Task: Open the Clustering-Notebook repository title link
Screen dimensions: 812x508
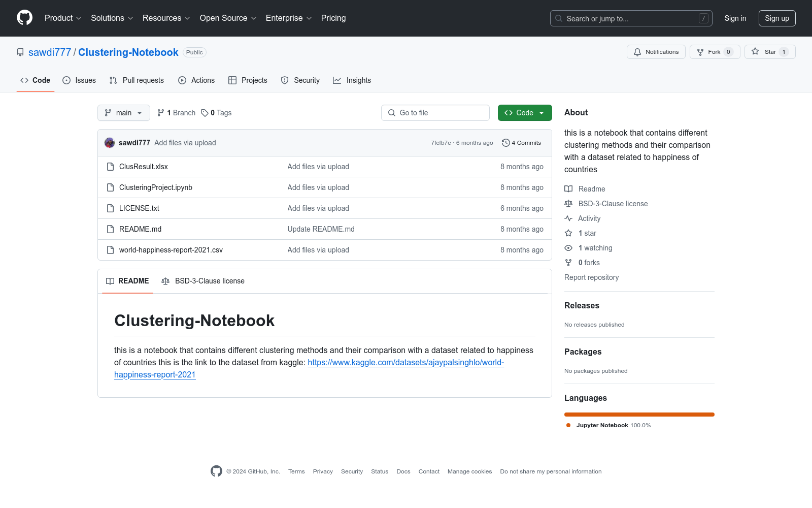Action: [128, 52]
